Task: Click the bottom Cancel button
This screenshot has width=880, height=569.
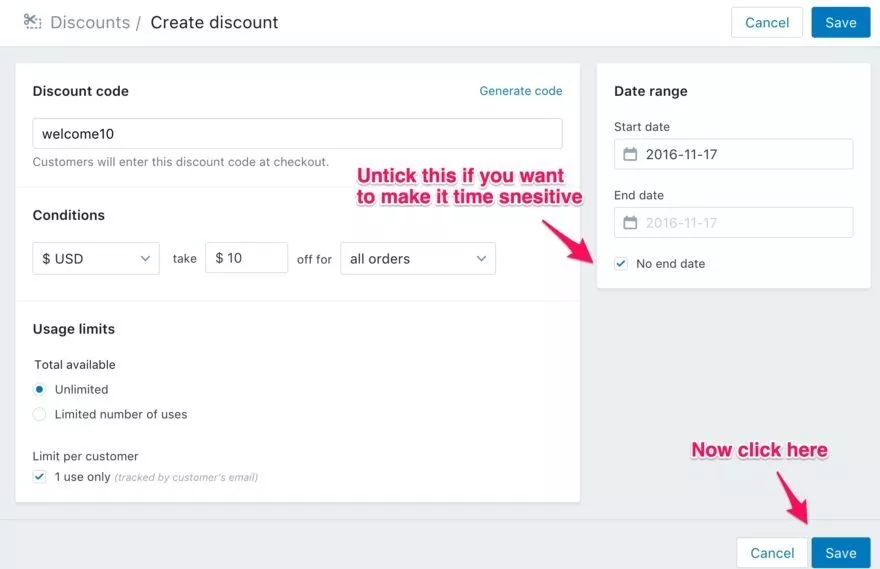Action: coord(772,553)
